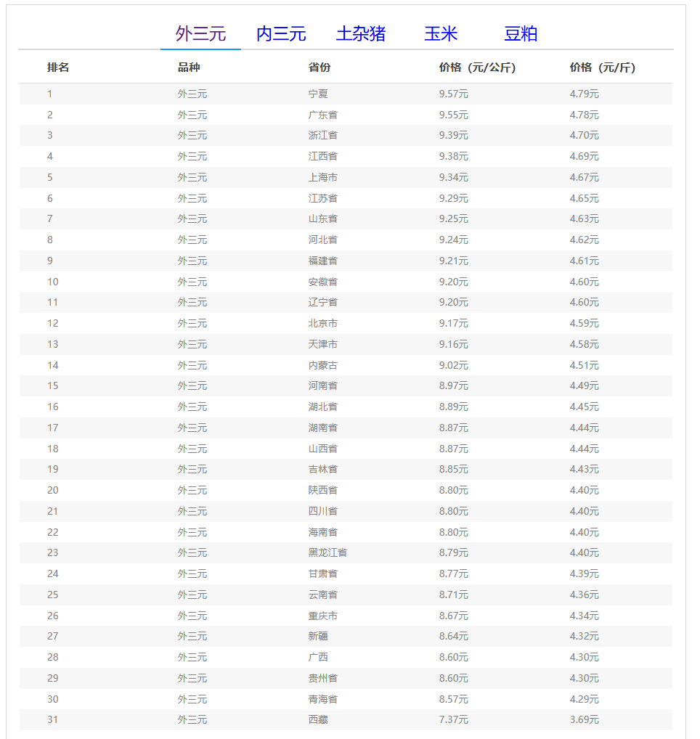Switch to the 玉米 tab

tap(441, 33)
